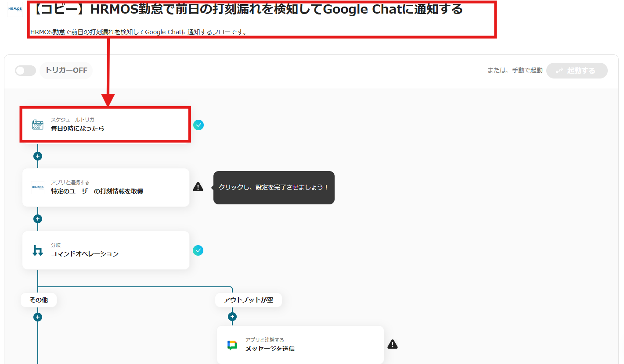Open the メッセージを送信 step
Viewport: 624px width, 364px height.
coord(300,345)
